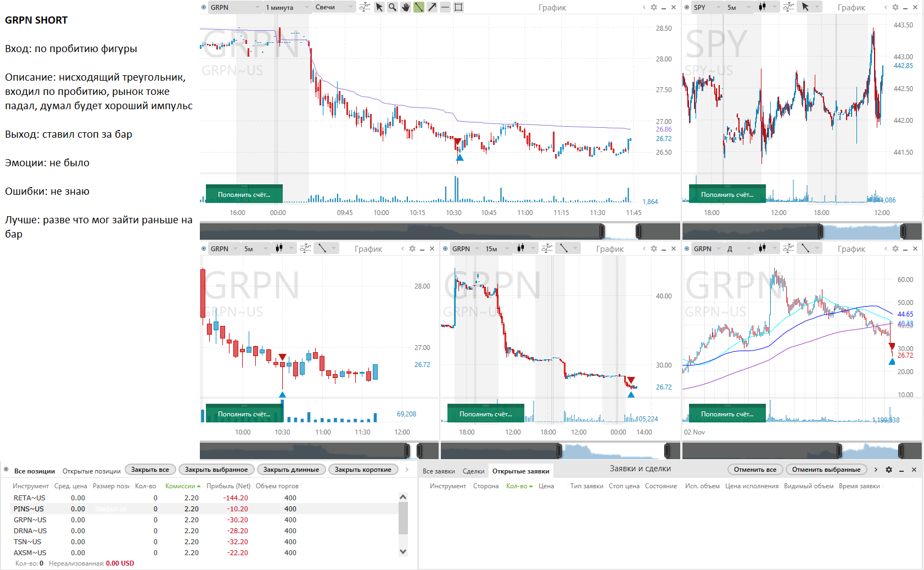Select the hand pan tool
This screenshot has width=924, height=570.
tap(406, 7)
